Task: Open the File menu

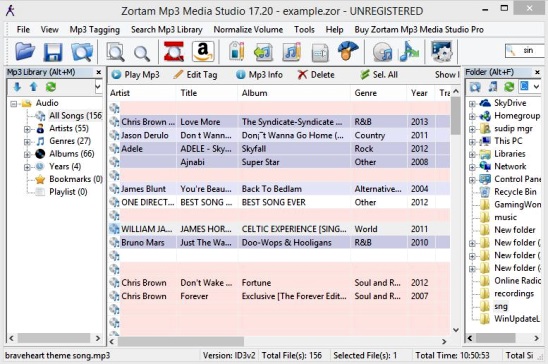Action: (23, 30)
